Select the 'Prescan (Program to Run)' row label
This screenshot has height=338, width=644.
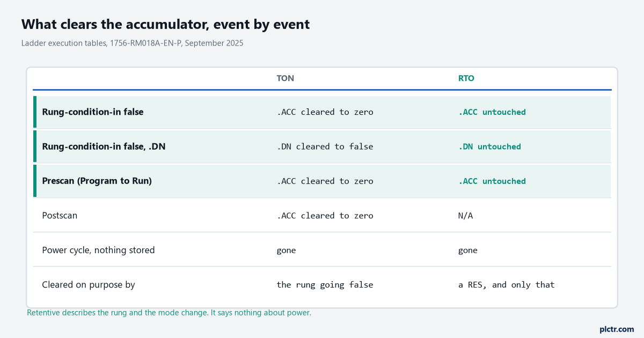97,181
